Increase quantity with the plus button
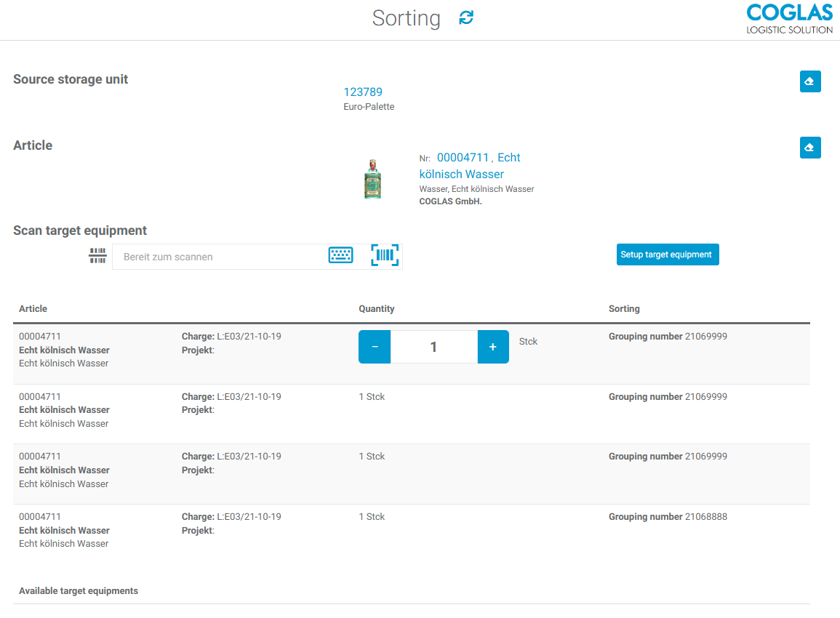The image size is (840, 618). (x=493, y=347)
